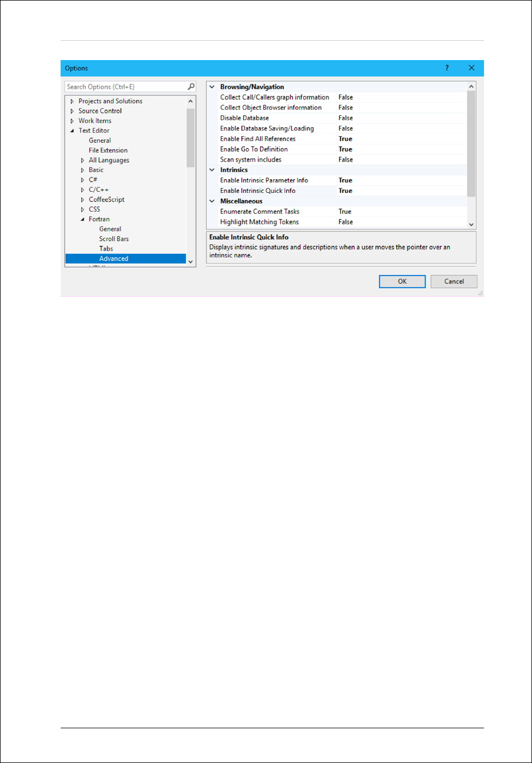Image resolution: width=532 pixels, height=763 pixels.
Task: Expand the All Languages node
Action: 83,160
